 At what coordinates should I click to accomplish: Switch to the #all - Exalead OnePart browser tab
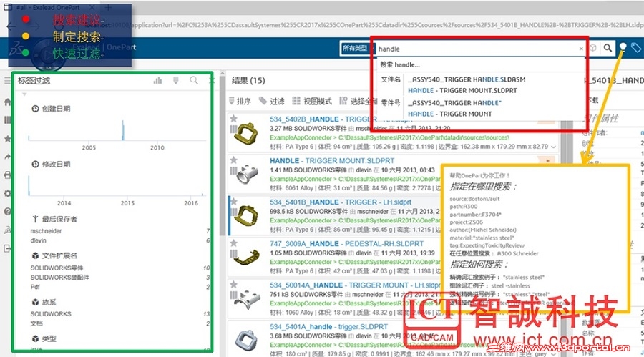(x=49, y=7)
